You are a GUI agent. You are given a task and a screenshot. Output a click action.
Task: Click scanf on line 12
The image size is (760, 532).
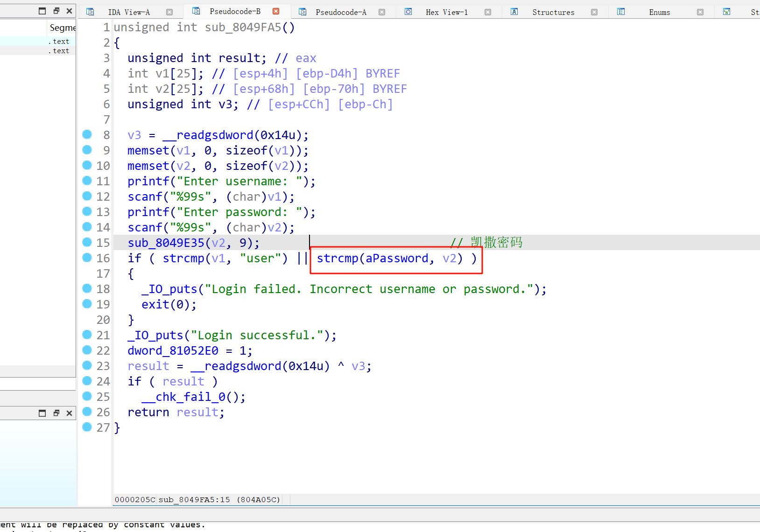(145, 197)
